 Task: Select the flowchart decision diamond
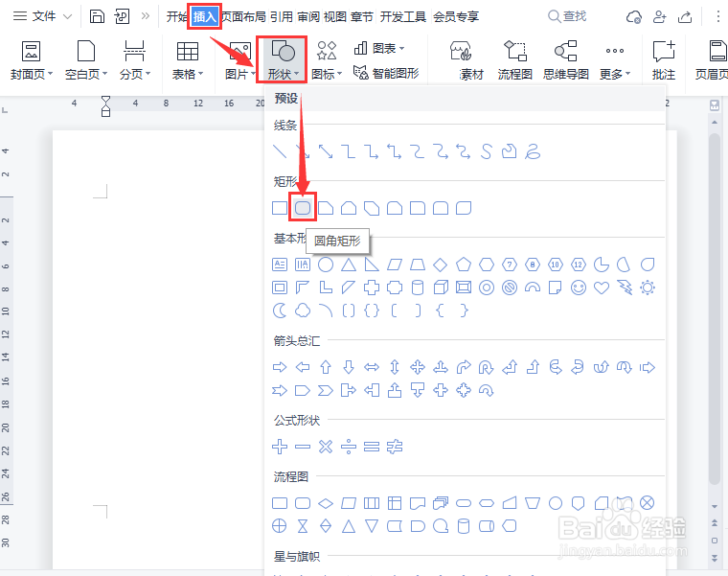(326, 503)
